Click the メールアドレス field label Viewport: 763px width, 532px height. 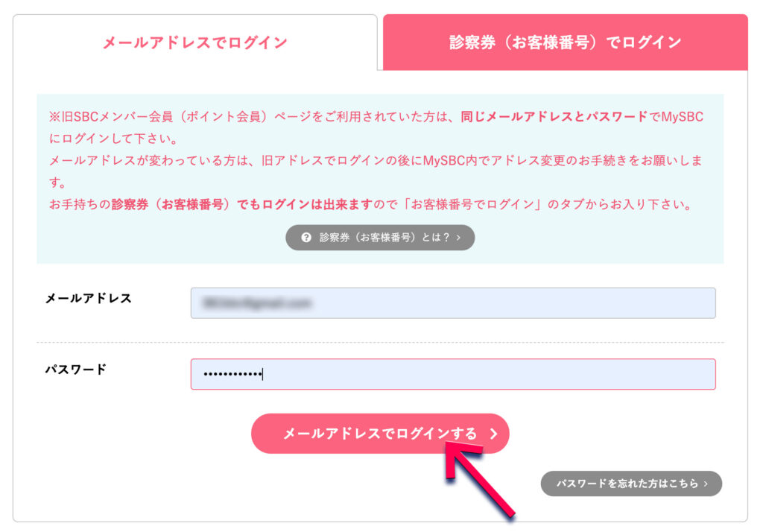(89, 299)
